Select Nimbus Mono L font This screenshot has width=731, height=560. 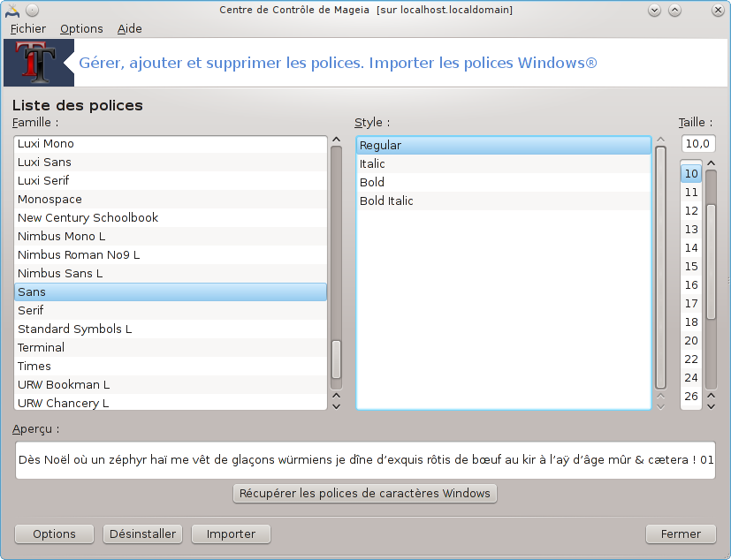[171, 237]
